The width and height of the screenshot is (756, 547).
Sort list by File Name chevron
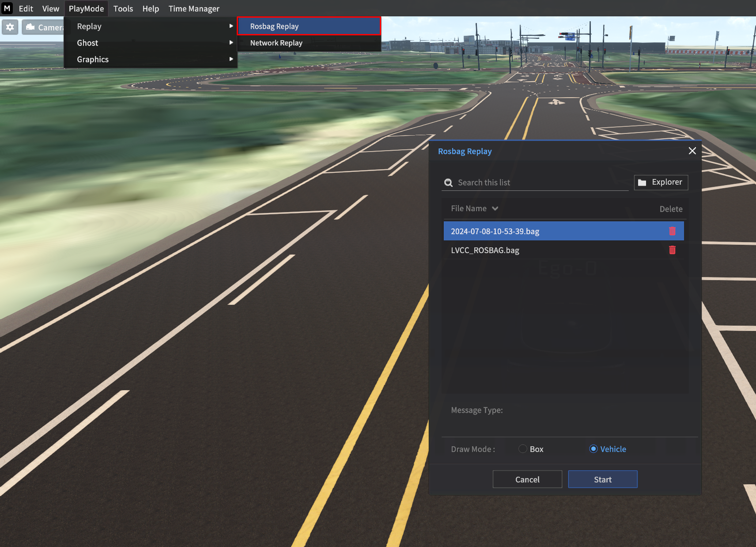click(495, 209)
